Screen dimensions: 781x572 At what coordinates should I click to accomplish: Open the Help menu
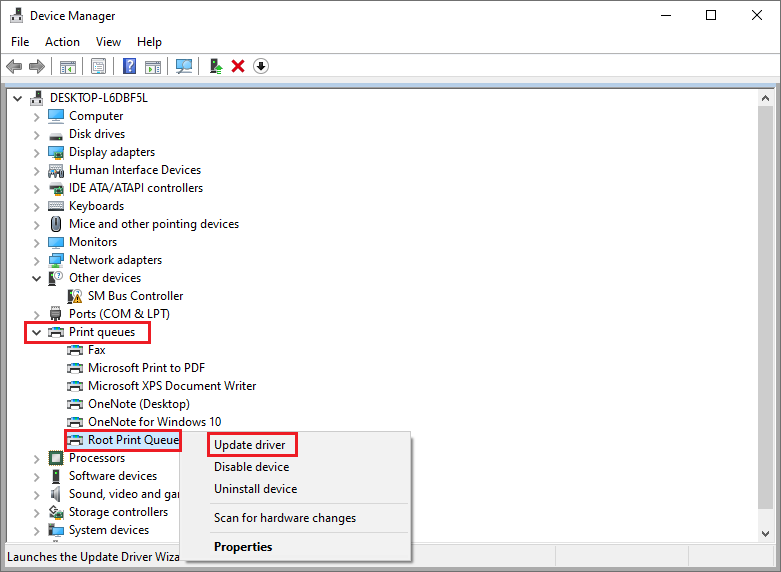149,42
